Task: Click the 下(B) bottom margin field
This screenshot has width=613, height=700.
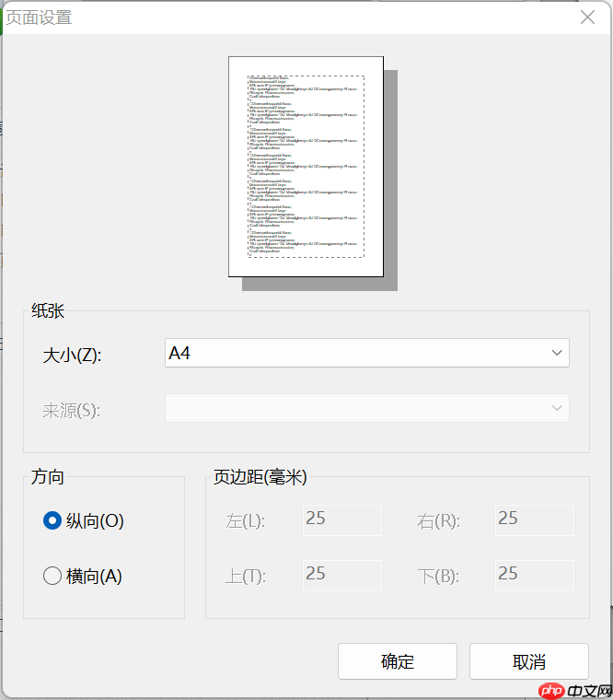Action: (x=535, y=576)
